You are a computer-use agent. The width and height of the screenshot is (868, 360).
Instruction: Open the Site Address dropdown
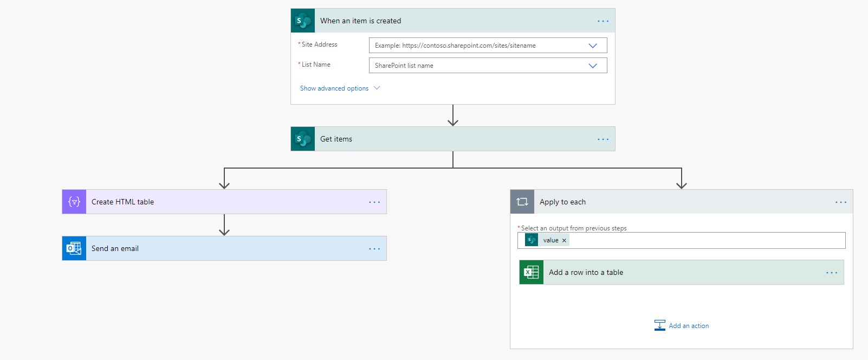click(x=593, y=46)
